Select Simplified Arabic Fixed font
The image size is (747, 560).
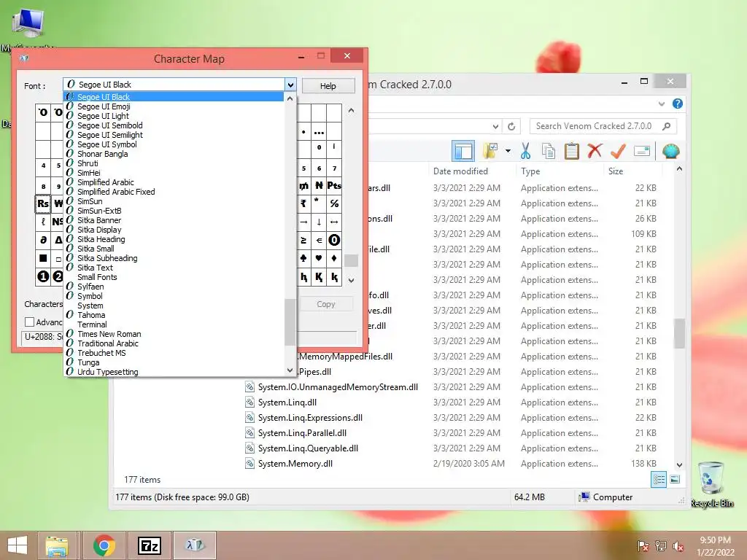116,192
